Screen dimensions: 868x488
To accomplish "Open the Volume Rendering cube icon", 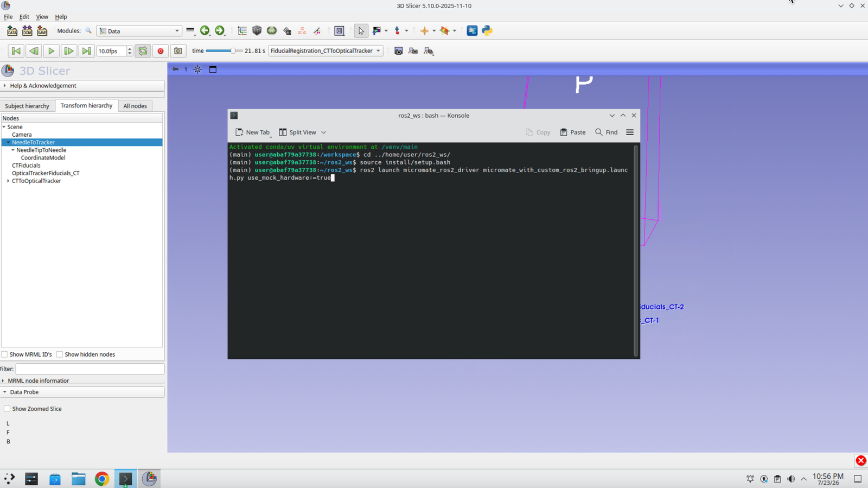I will (257, 31).
